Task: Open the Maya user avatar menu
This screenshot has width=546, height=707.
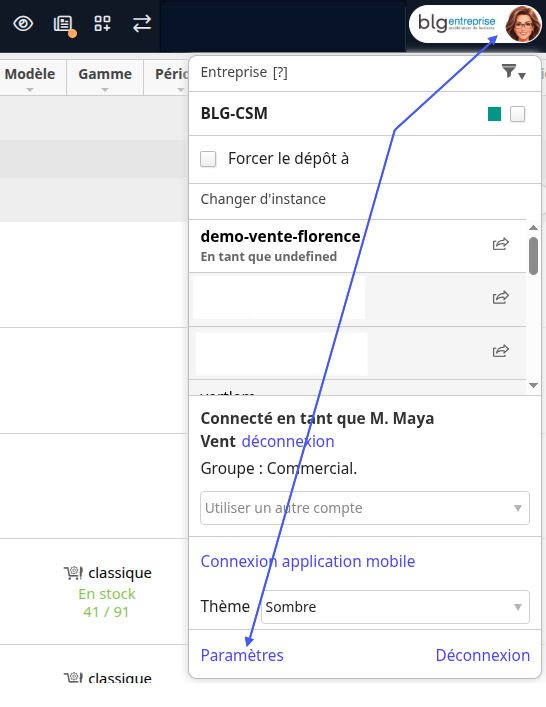Action: click(523, 24)
